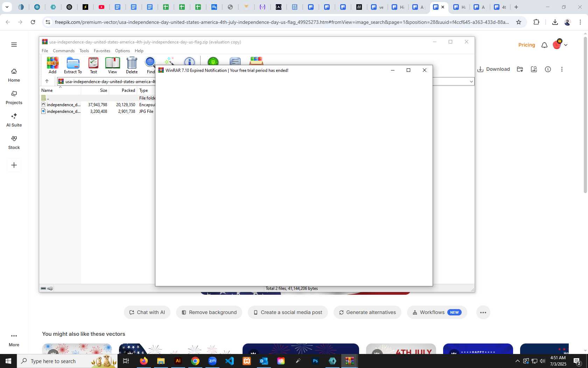
Task: Go to Freepik Home in sidebar
Action: tap(14, 75)
